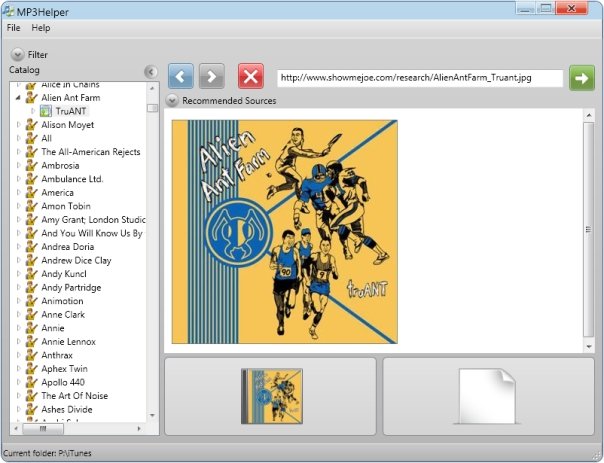
Task: Click the Ashes Divide artist icon
Action: [31, 409]
